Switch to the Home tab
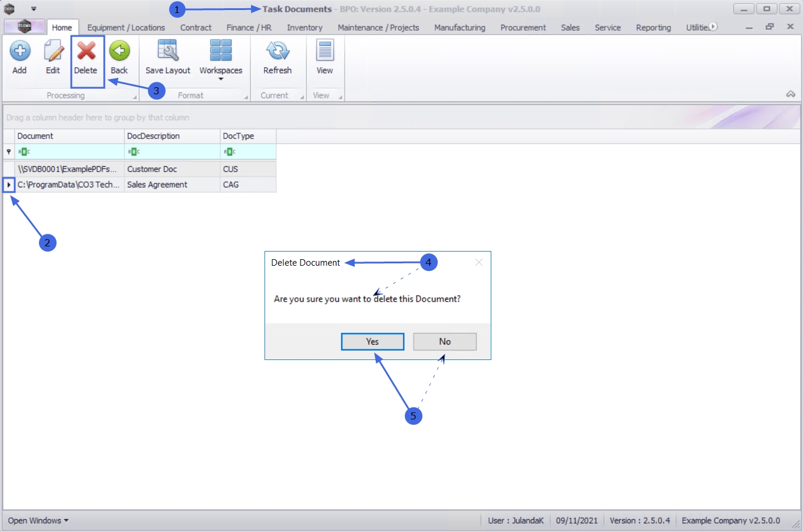 (x=62, y=28)
